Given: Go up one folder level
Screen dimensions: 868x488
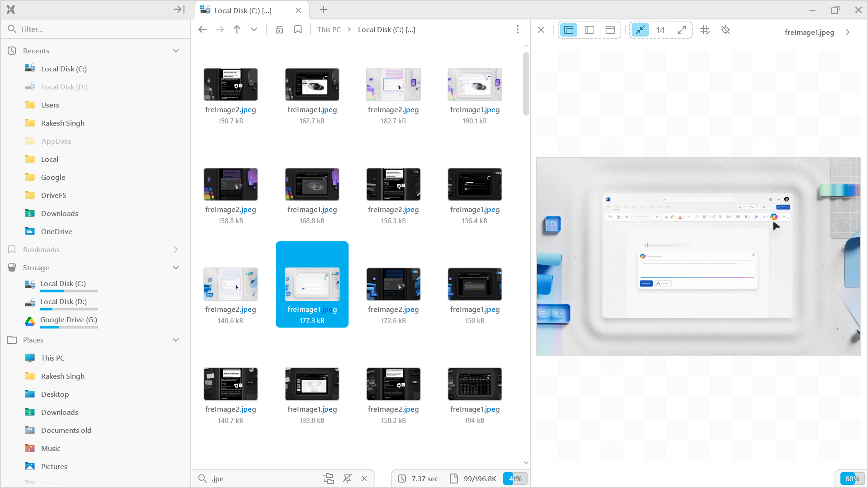Looking at the screenshot, I should tap(236, 29).
